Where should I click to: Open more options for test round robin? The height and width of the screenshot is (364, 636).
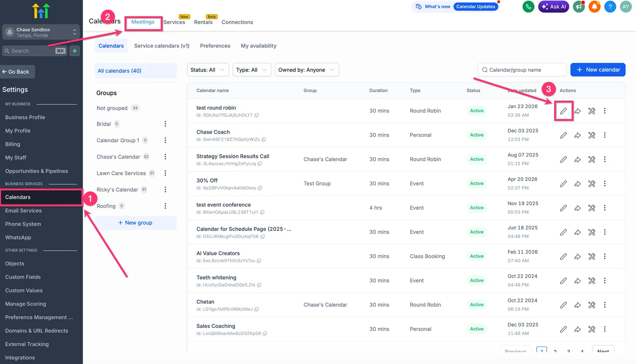coord(605,111)
